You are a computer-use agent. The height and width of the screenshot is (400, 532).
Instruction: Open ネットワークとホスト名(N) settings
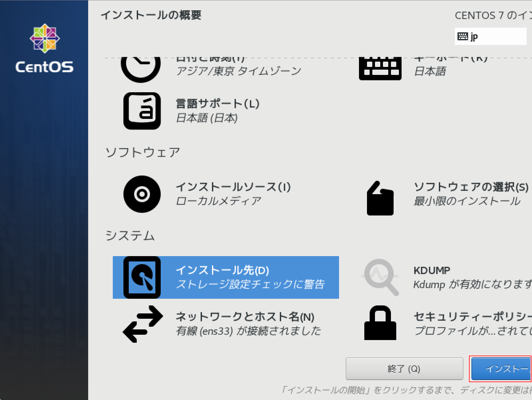[245, 317]
